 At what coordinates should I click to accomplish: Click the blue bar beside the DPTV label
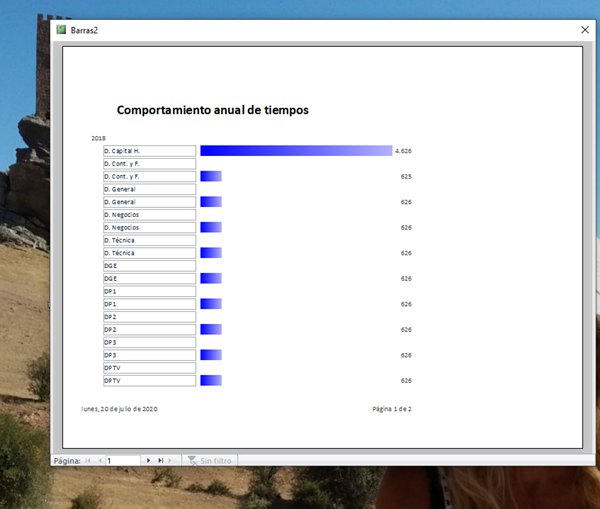(x=211, y=380)
